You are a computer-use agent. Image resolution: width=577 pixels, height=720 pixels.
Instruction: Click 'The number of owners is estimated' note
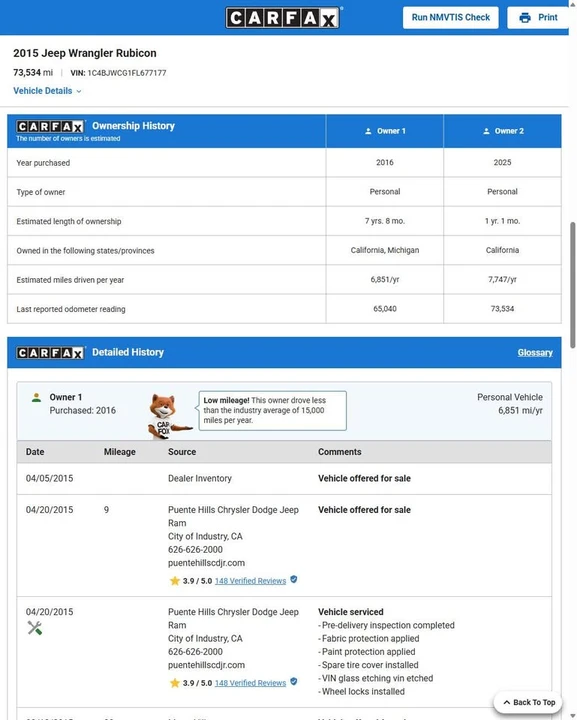point(68,139)
